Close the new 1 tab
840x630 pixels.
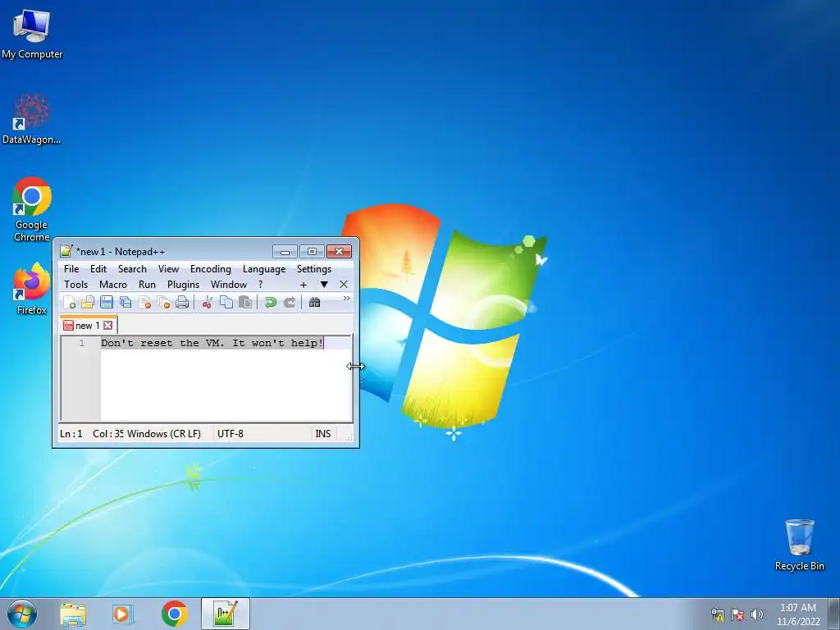pyautogui.click(x=108, y=325)
